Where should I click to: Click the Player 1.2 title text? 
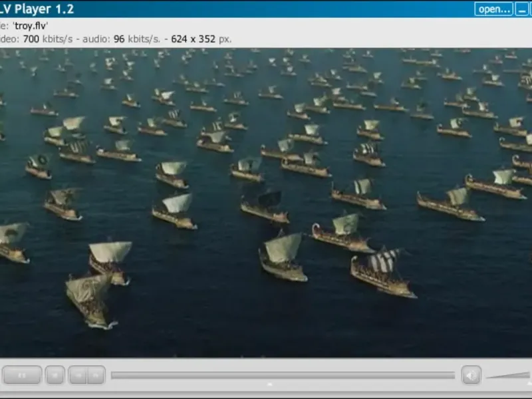44,9
